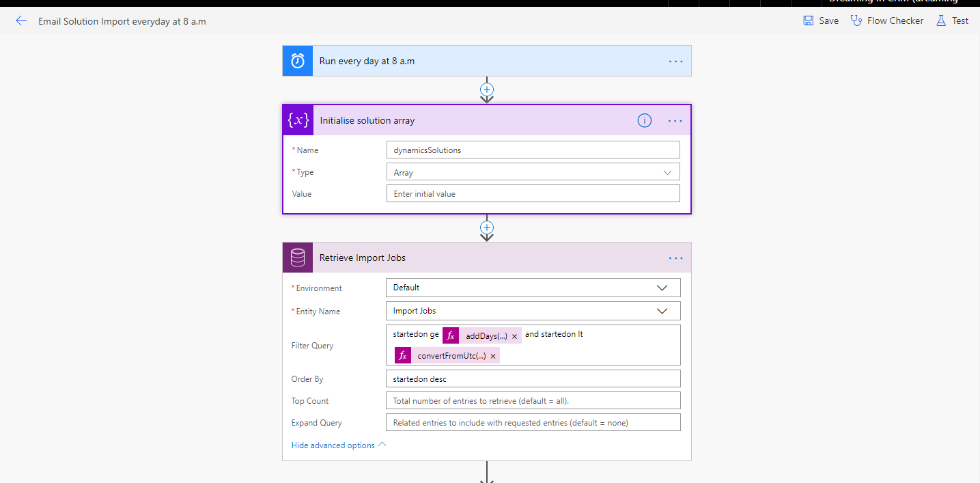Click the Test flask button
980x483 pixels.
(952, 21)
